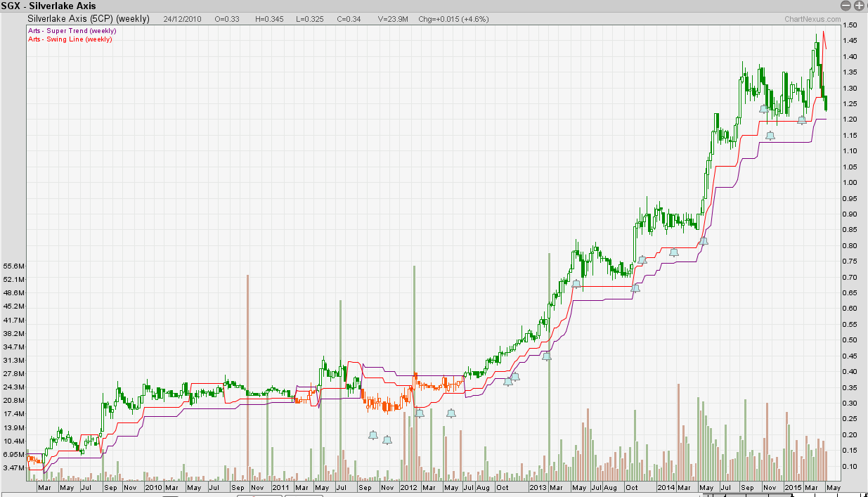Select the bell alert at October 2013 near 0.67
Image resolution: width=868 pixels, height=497 pixels.
click(635, 288)
